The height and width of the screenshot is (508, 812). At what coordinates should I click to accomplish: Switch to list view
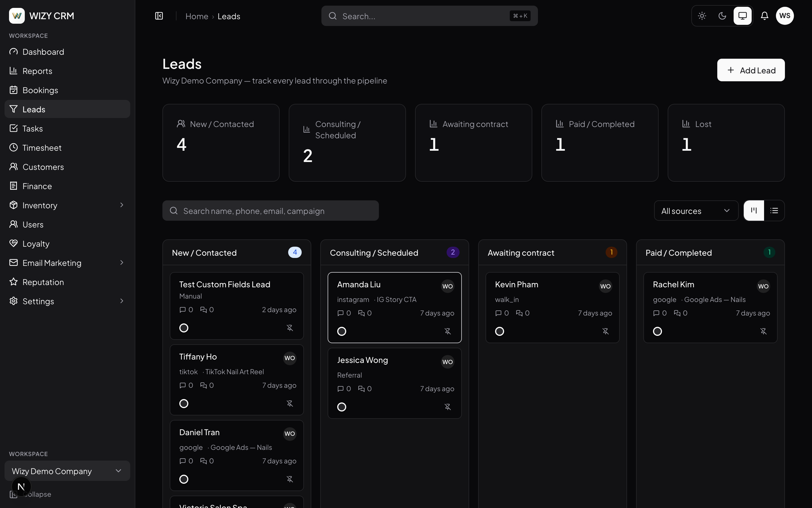[x=774, y=211]
